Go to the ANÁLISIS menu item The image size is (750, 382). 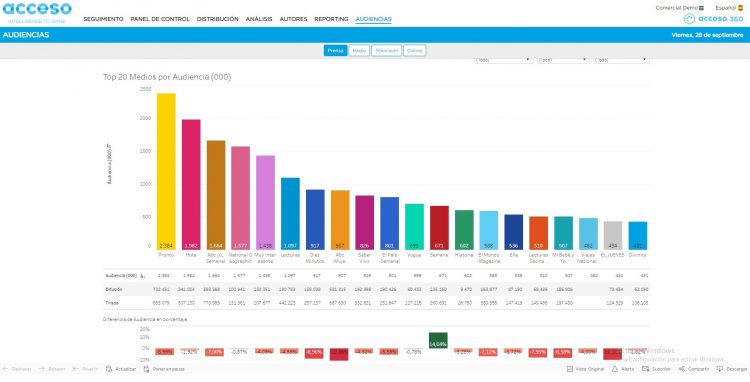tap(259, 19)
